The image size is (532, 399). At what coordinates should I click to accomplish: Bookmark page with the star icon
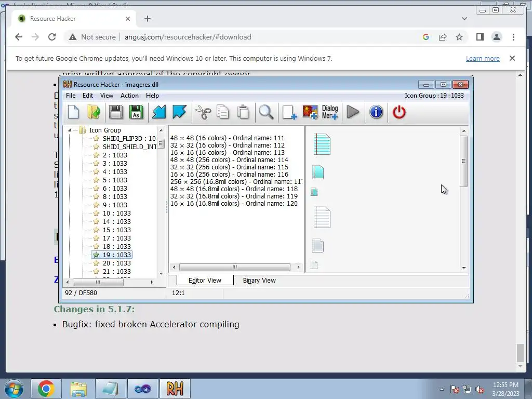click(459, 37)
